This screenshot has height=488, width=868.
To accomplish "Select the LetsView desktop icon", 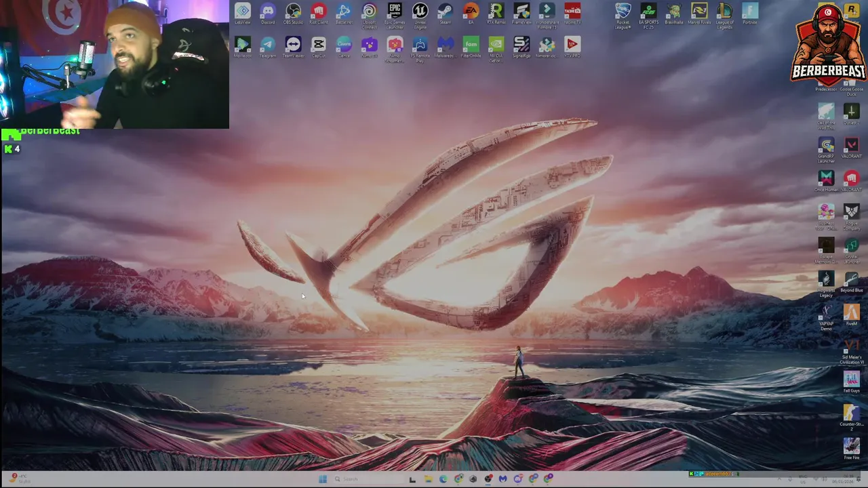I will (x=242, y=14).
